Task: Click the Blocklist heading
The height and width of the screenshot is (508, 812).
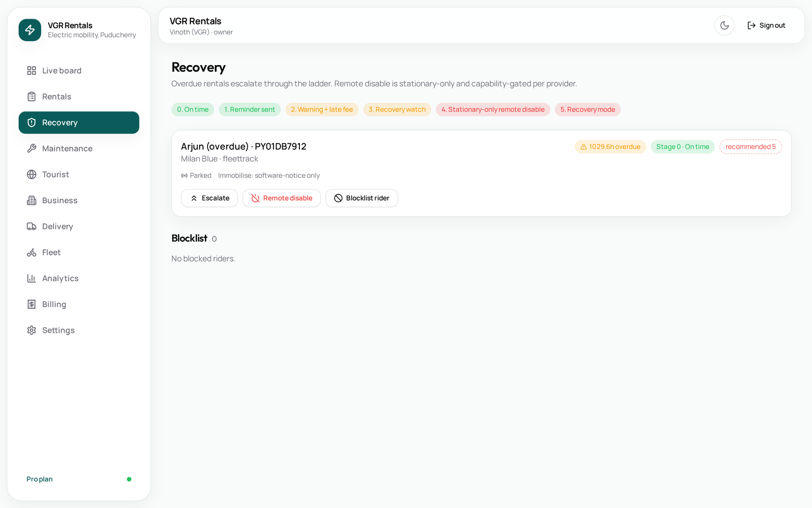Action: [189, 238]
